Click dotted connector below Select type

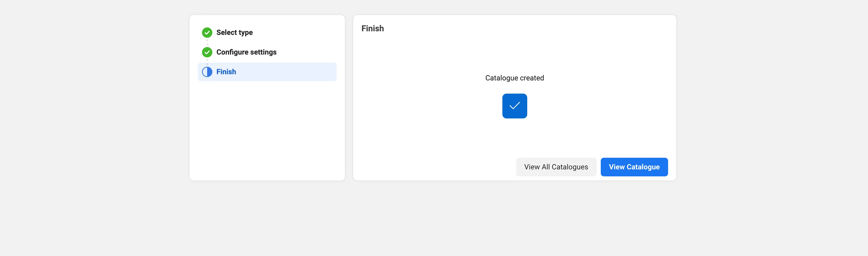(x=207, y=42)
